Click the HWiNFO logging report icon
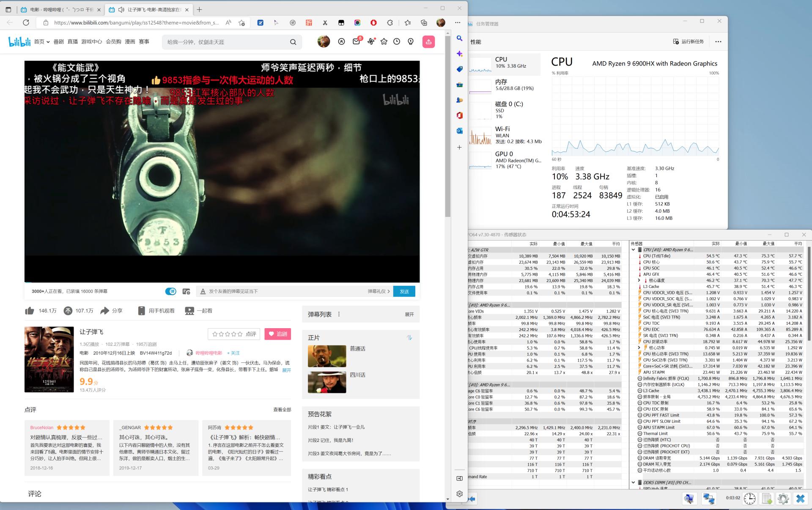 766,499
